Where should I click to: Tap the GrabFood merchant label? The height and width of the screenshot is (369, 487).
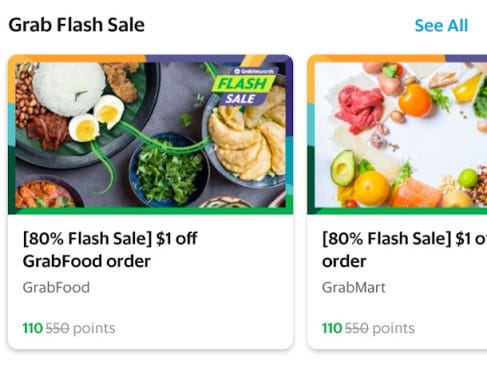click(x=56, y=288)
